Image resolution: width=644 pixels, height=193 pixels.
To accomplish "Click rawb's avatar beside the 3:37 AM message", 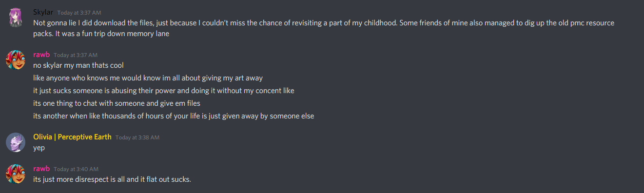I will click(16, 59).
